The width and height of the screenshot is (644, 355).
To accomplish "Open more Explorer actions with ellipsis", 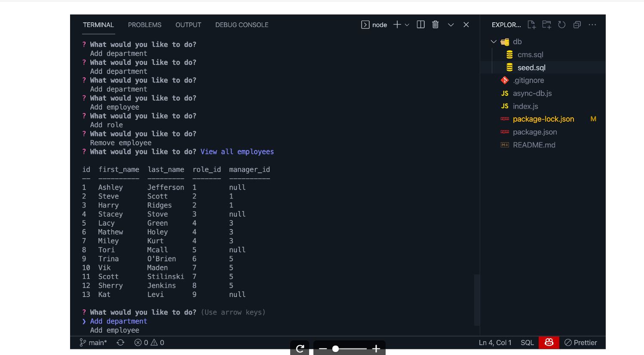I will [x=592, y=24].
